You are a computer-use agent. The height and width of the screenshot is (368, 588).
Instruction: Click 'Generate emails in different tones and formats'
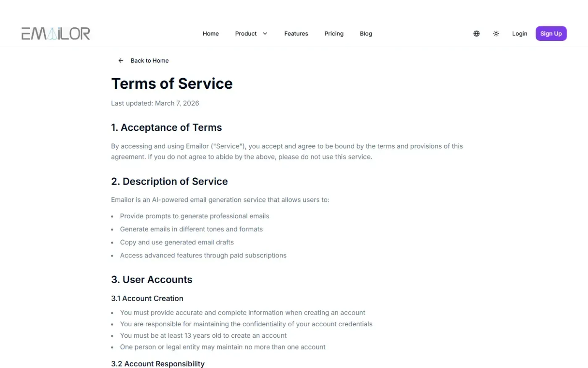[x=192, y=229]
